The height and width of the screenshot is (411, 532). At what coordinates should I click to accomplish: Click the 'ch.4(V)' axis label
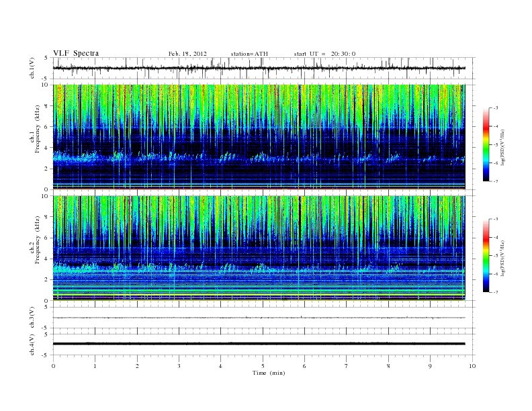point(32,345)
